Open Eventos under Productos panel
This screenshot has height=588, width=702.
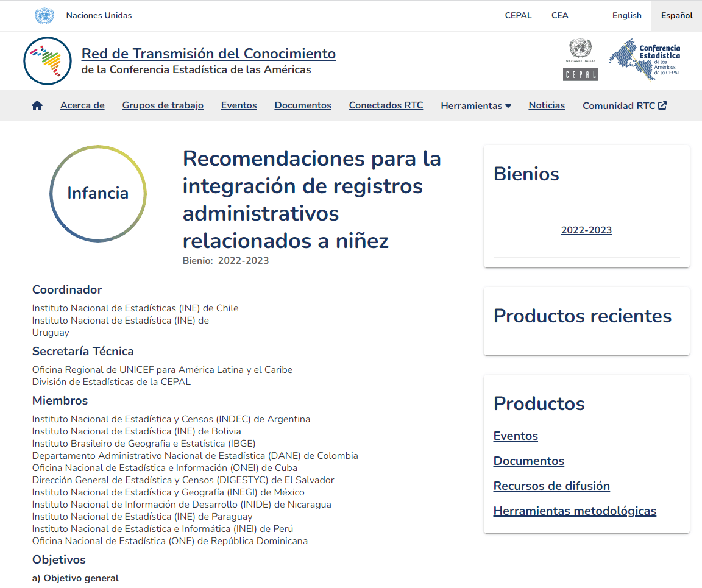tap(516, 436)
